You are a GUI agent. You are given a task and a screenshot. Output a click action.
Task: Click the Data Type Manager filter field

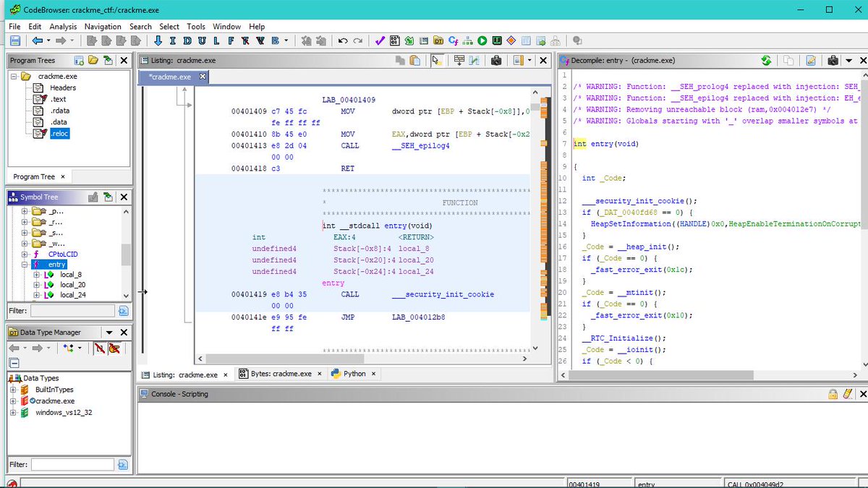72,464
